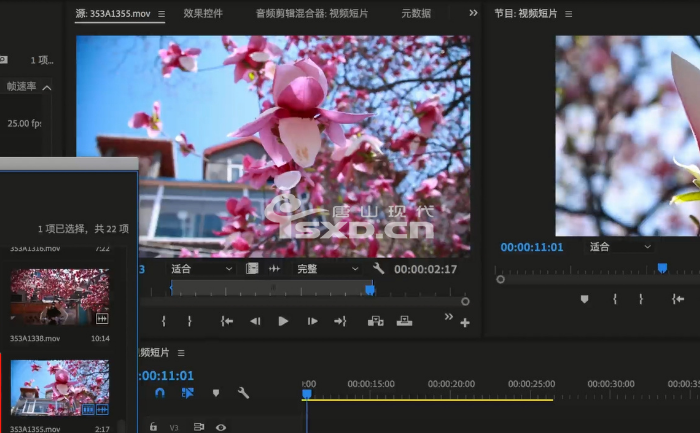
Task: Click the program monitor playhead marker
Action: pyautogui.click(x=662, y=268)
